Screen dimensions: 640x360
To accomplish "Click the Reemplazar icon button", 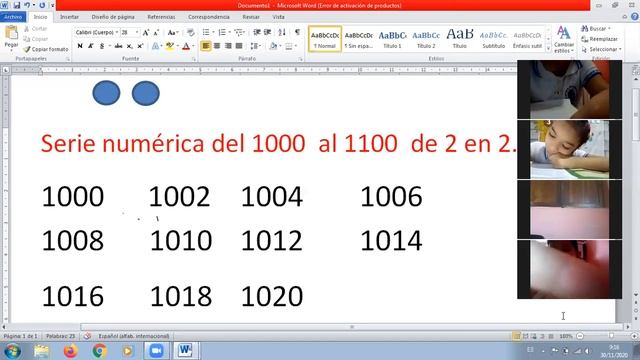I will pyautogui.click(x=599, y=39).
